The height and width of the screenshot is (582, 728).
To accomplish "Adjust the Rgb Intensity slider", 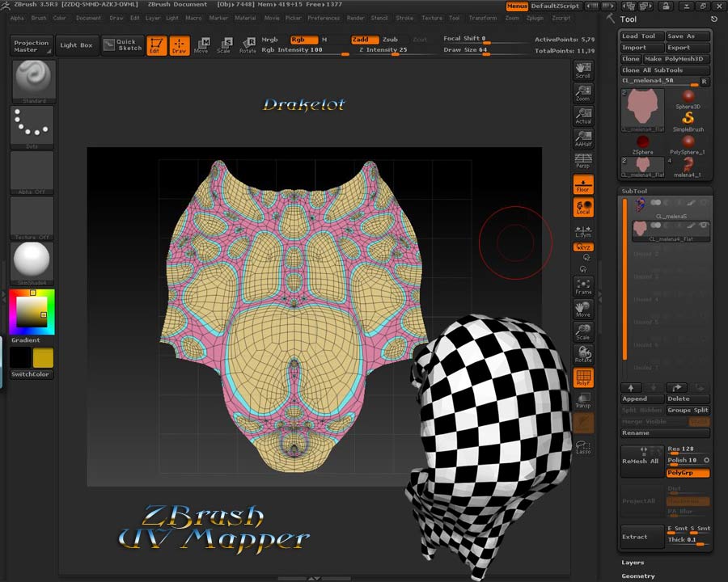I will coord(306,50).
